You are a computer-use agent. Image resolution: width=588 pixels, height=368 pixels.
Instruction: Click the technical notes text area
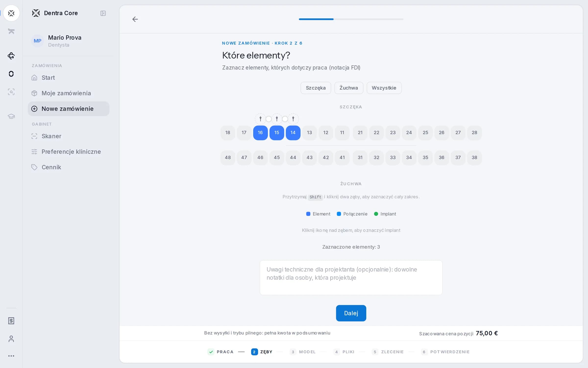(351, 278)
